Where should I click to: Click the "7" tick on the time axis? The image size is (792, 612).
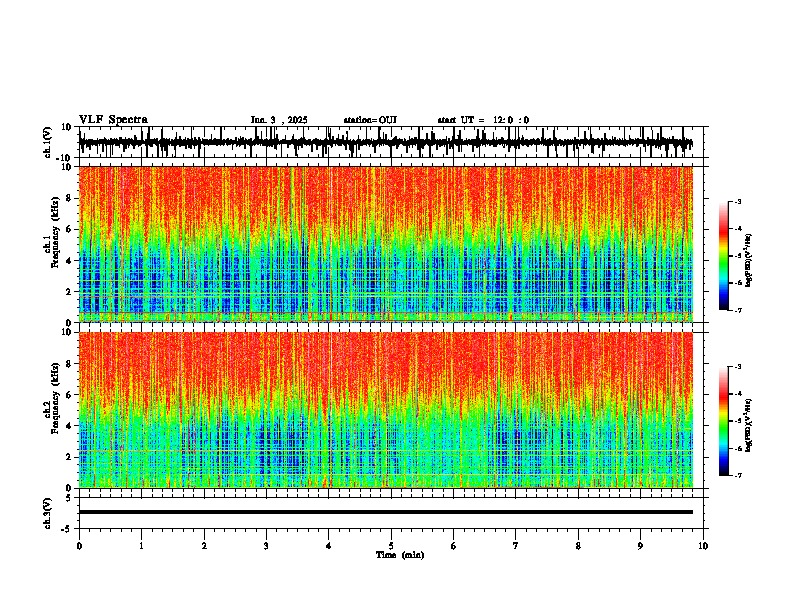[x=516, y=546]
